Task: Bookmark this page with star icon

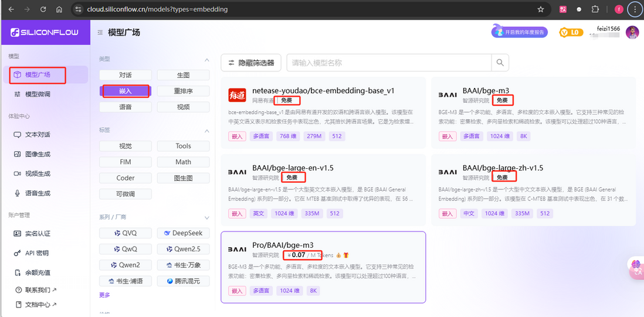Action: (x=540, y=9)
